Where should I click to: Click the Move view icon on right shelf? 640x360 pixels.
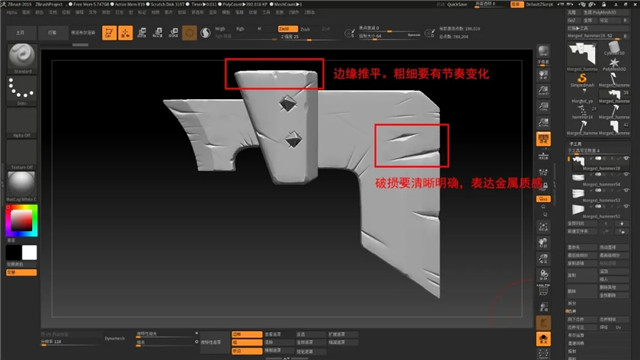tap(543, 243)
